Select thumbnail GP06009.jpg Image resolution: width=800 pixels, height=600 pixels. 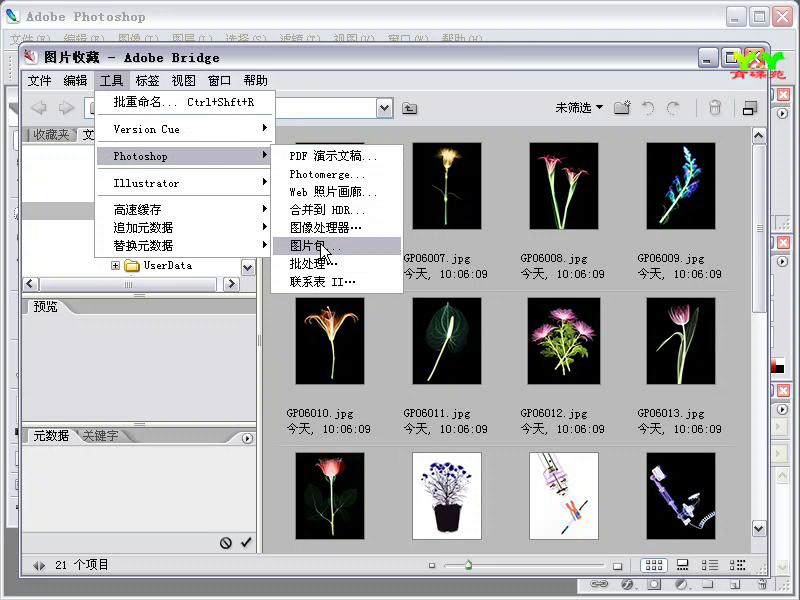[681, 186]
